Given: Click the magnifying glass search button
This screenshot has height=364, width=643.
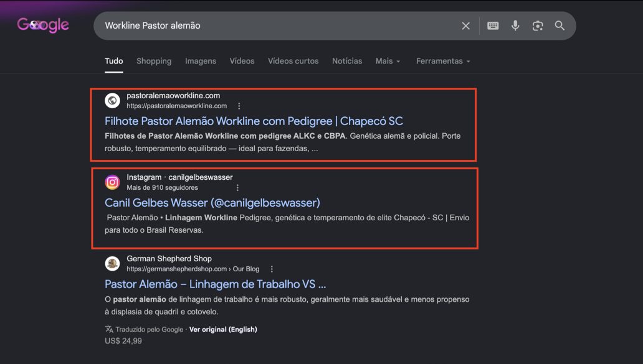Looking at the screenshot, I should 560,26.
